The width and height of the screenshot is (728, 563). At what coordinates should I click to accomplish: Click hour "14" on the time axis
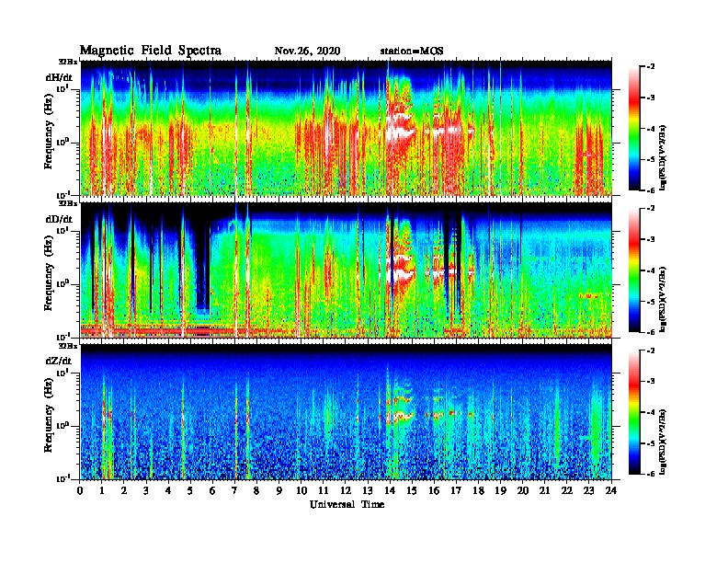tap(390, 490)
